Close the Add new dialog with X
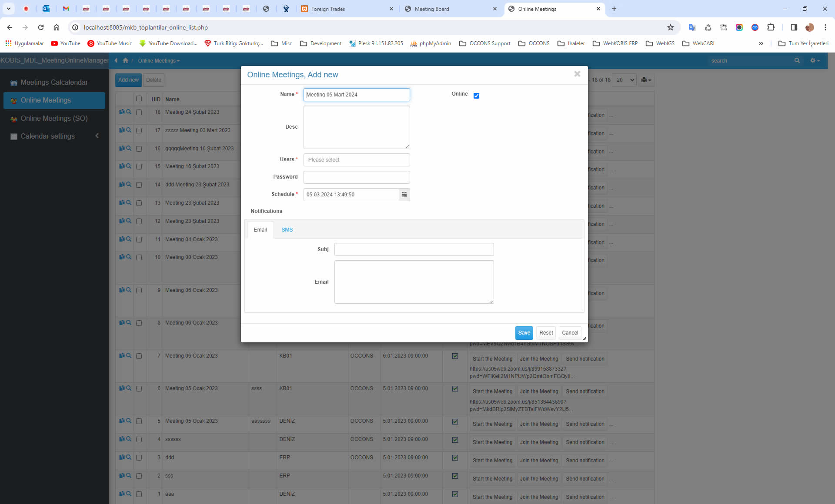This screenshot has height=504, width=835. 577,74
